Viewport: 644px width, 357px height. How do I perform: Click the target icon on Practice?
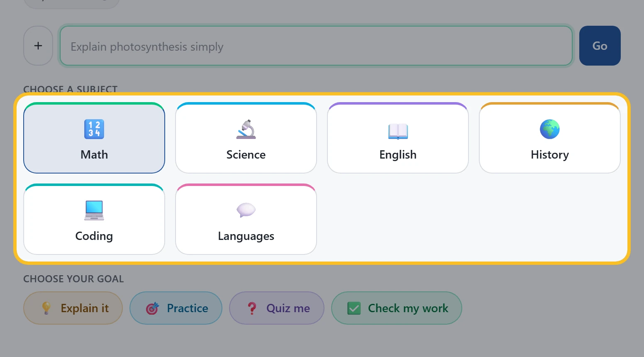152,308
